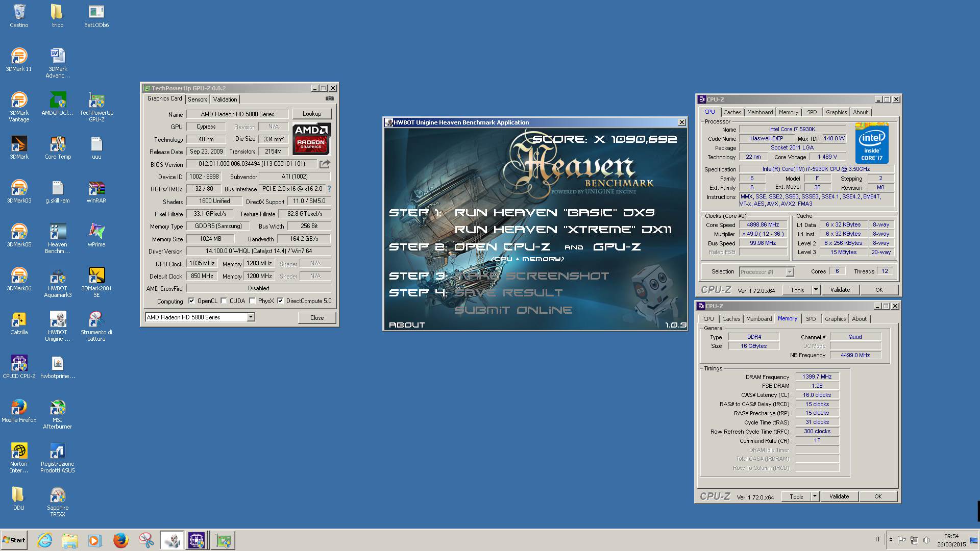The image size is (980, 551).
Task: Launch wPrime desktop shortcut
Action: tap(96, 235)
